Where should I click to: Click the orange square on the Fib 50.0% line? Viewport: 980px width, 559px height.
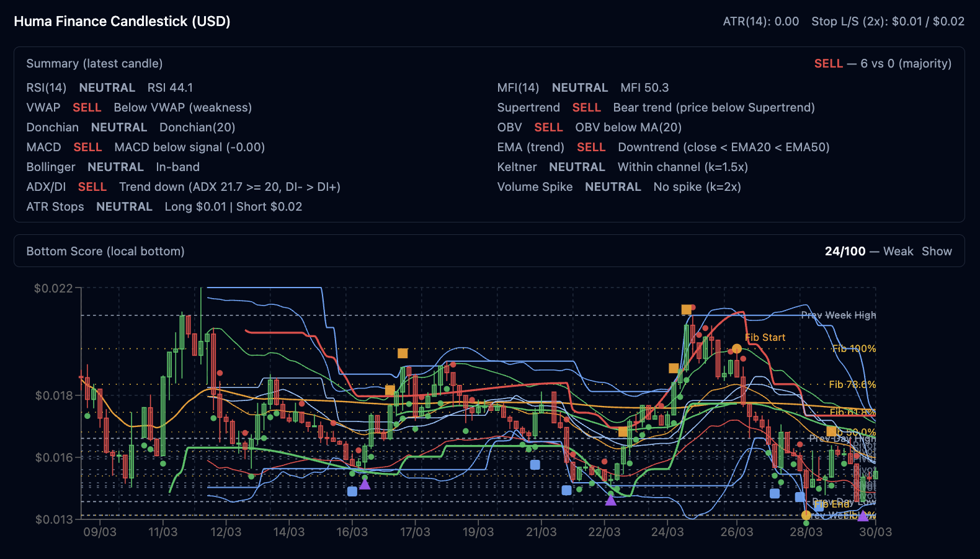pos(831,431)
